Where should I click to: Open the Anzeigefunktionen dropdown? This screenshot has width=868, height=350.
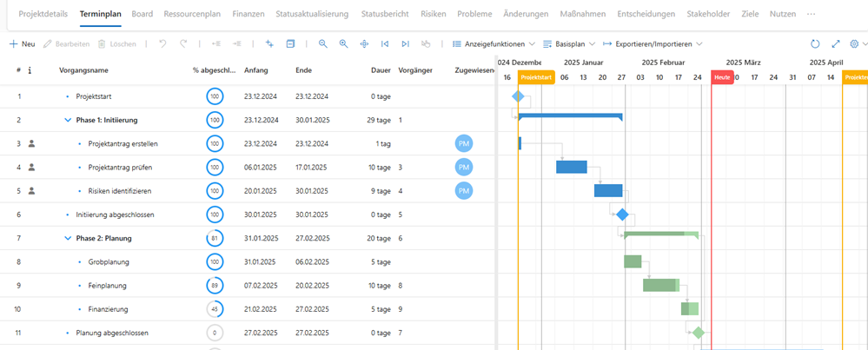click(494, 43)
